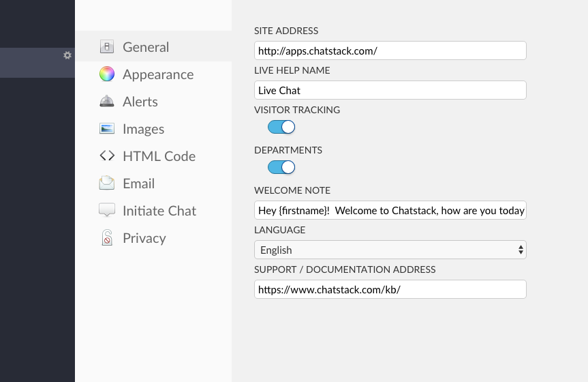Open the Privacy settings section
The image size is (588, 382).
153,238
